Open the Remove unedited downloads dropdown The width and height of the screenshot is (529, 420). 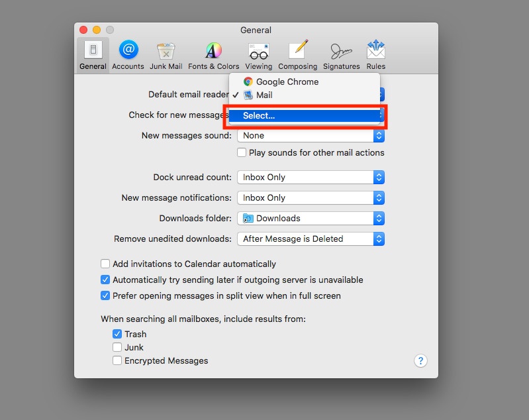click(x=311, y=239)
